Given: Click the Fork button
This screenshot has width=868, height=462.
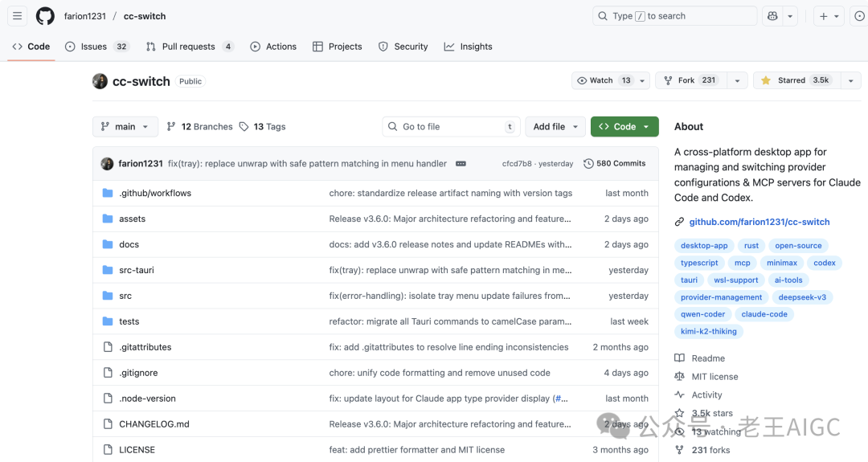Looking at the screenshot, I should (x=691, y=81).
